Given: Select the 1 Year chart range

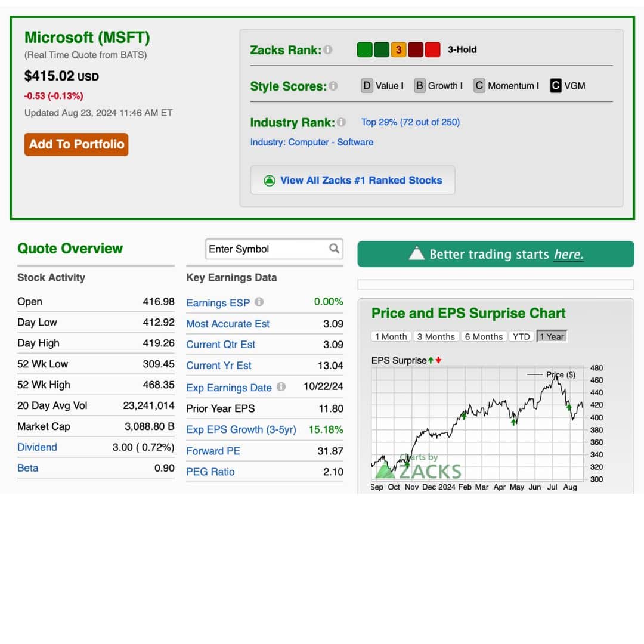Looking at the screenshot, I should click(x=552, y=336).
